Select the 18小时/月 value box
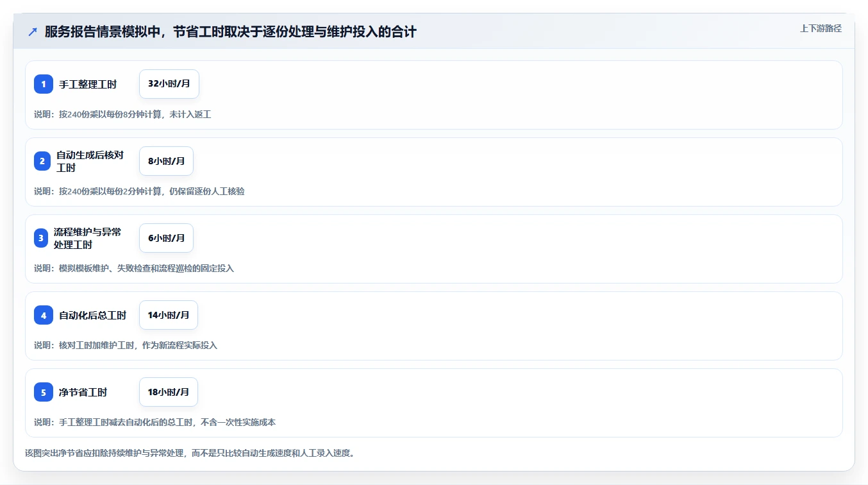This screenshot has height=485, width=868. (169, 392)
